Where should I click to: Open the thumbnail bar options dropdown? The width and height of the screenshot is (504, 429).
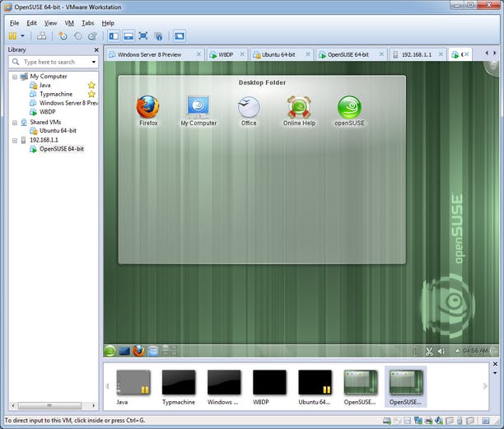(495, 373)
